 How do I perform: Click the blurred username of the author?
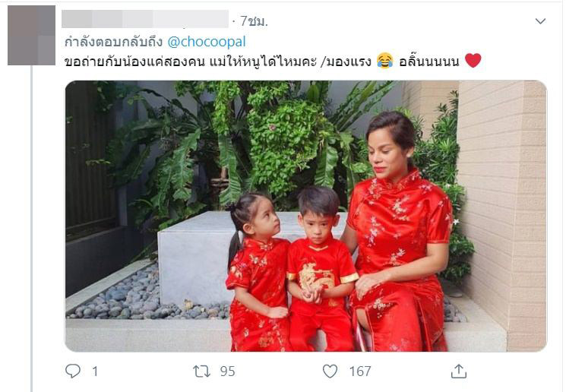coord(145,19)
